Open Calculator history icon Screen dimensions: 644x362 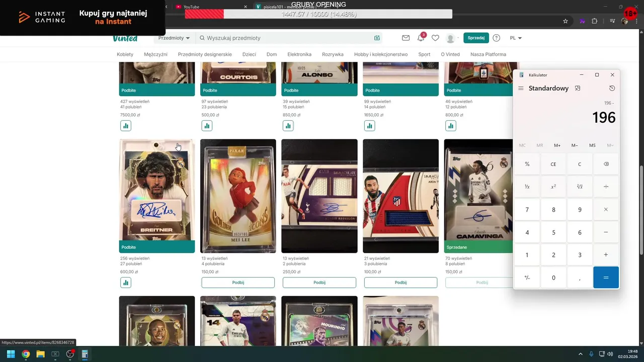click(x=612, y=88)
